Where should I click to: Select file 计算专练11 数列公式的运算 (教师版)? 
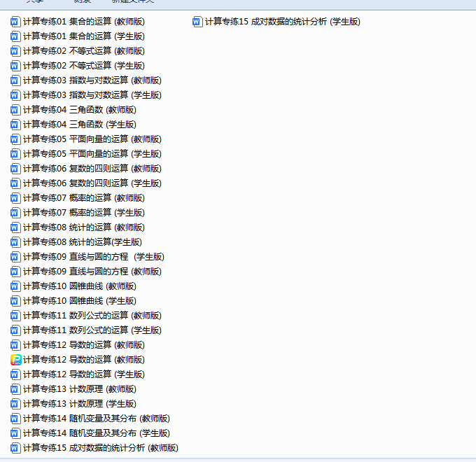(92, 316)
